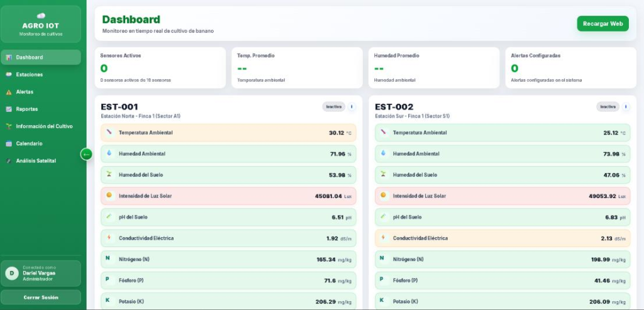The image size is (644, 310).
Task: Click EST-002 Nitrógeno value 198.99
Action: click(x=601, y=260)
